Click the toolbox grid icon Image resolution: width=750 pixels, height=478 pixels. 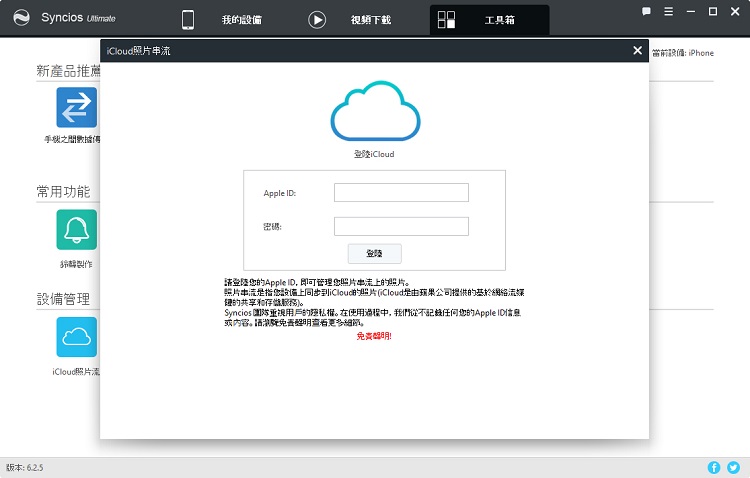446,20
